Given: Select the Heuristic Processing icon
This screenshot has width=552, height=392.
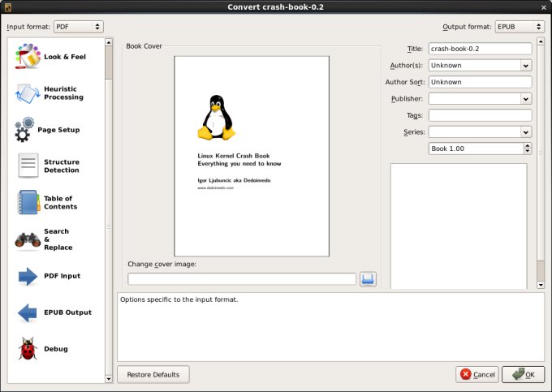Looking at the screenshot, I should point(28,93).
